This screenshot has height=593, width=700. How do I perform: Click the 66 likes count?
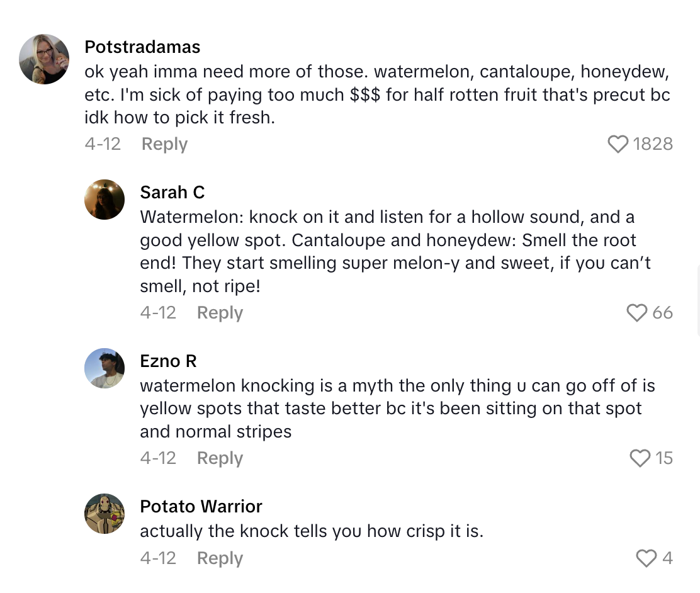(662, 313)
